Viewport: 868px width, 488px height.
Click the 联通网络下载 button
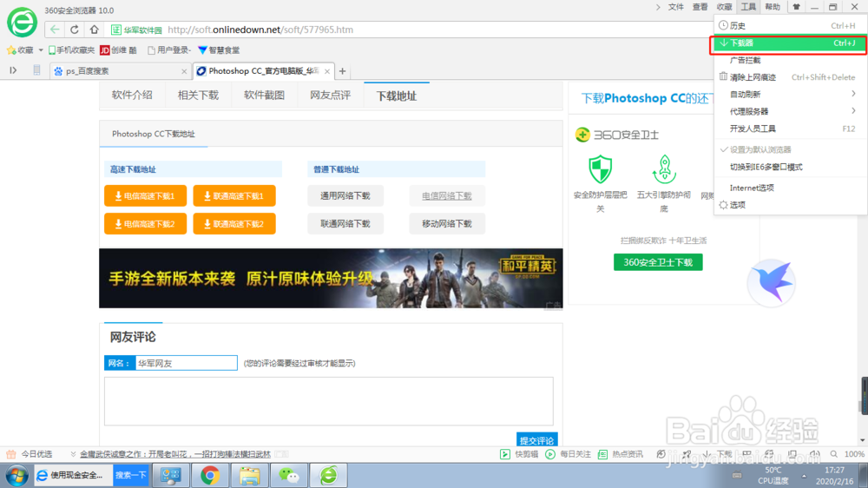click(345, 224)
